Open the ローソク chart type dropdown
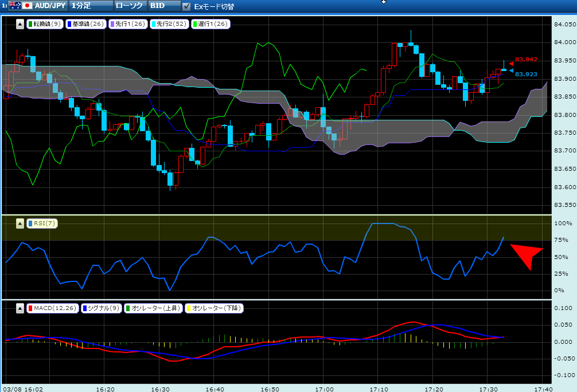577x392 pixels. [130, 6]
